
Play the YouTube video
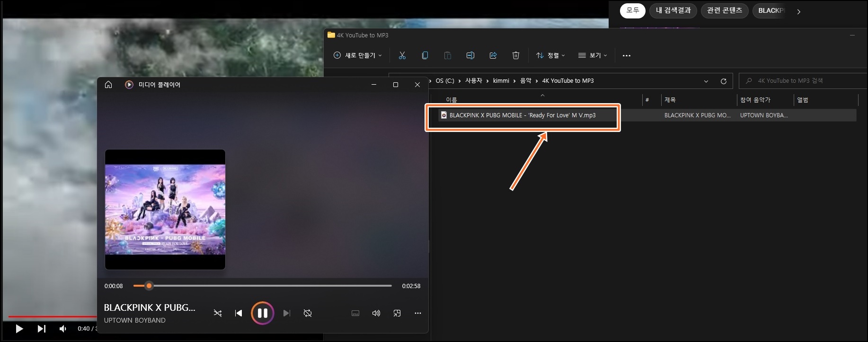(19, 328)
